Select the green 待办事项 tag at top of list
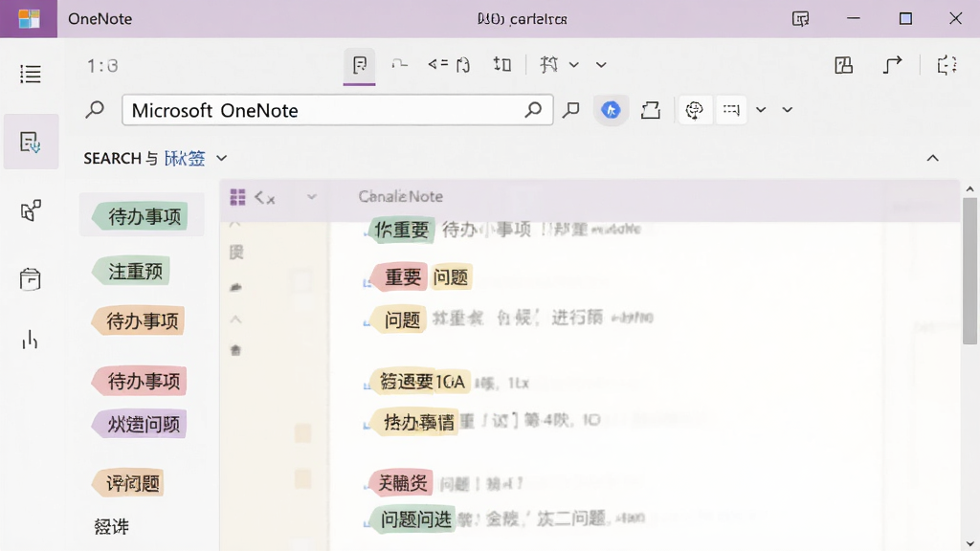Image resolution: width=980 pixels, height=551 pixels. pyautogui.click(x=140, y=217)
